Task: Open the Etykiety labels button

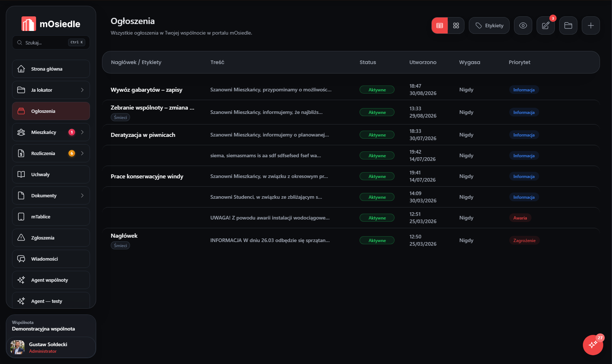Action: click(489, 25)
